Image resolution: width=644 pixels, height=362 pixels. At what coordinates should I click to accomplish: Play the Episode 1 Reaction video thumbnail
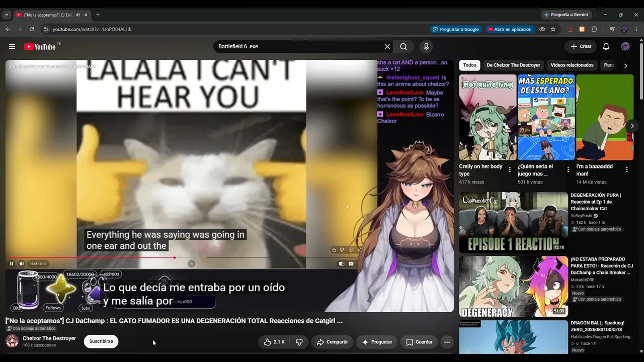point(513,222)
